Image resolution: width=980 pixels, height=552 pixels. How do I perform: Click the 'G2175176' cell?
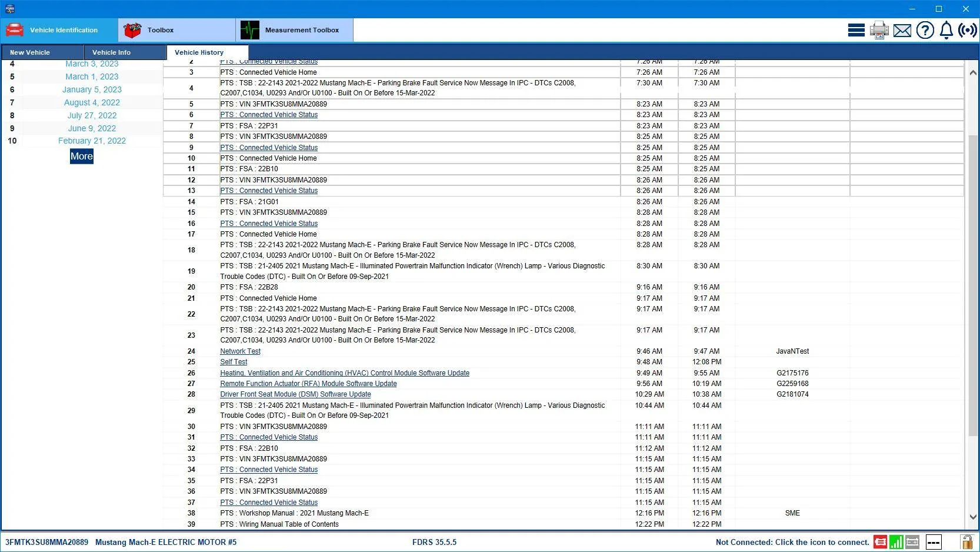(x=792, y=373)
